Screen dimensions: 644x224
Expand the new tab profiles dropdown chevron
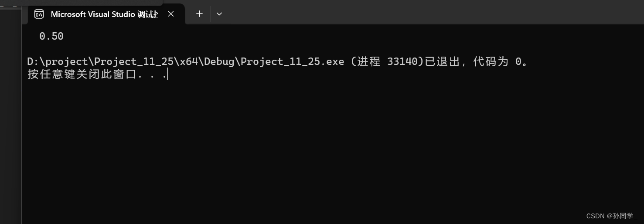coord(219,14)
